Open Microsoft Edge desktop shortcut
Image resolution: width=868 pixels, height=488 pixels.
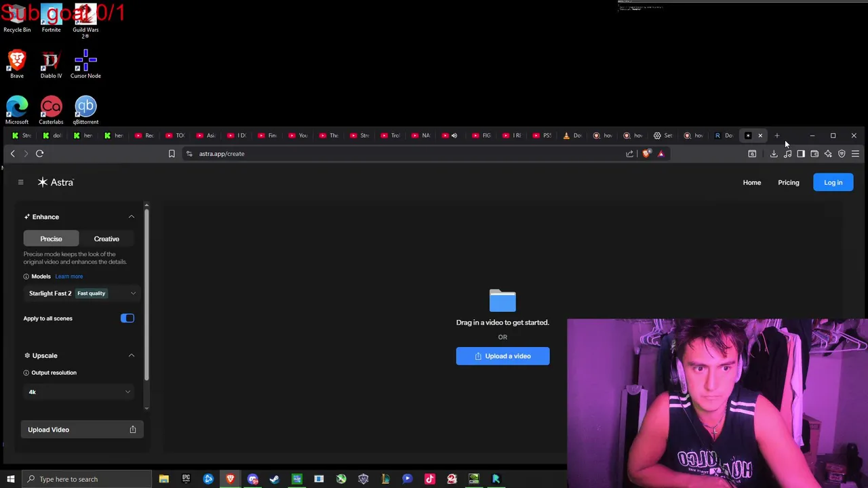coord(17,110)
